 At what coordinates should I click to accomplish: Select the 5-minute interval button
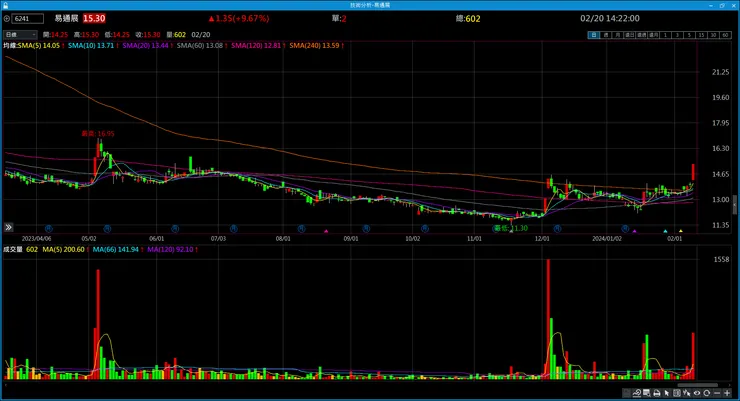[x=689, y=35]
